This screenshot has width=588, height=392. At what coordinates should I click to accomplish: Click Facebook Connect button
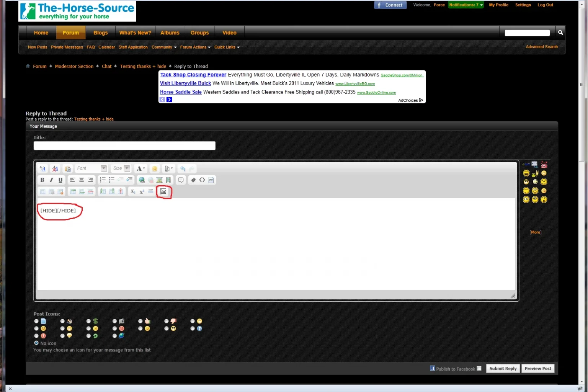[x=390, y=5]
